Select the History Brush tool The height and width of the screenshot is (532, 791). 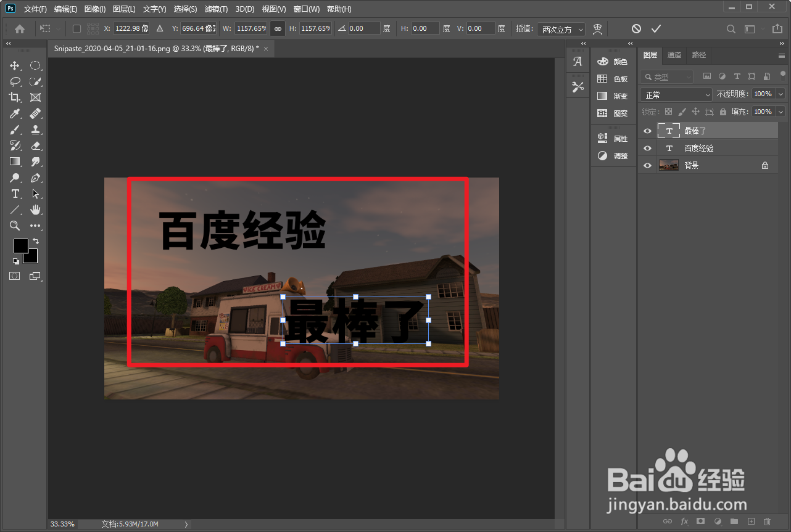tap(15, 145)
